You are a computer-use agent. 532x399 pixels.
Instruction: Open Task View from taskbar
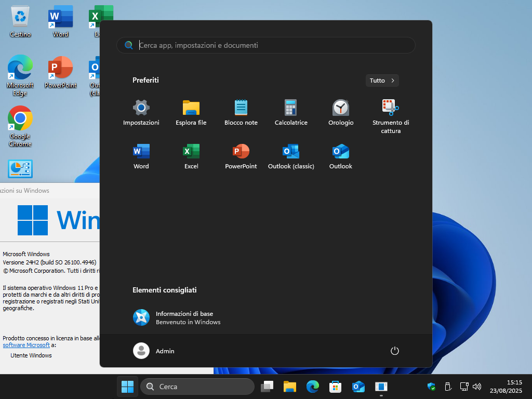point(267,387)
